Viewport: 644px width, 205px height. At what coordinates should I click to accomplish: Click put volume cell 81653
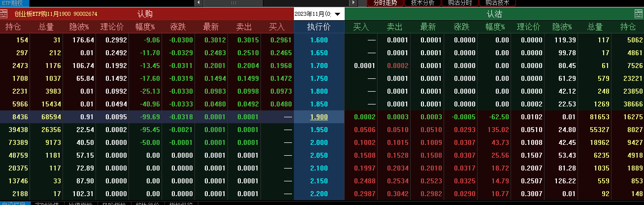[x=600, y=117]
